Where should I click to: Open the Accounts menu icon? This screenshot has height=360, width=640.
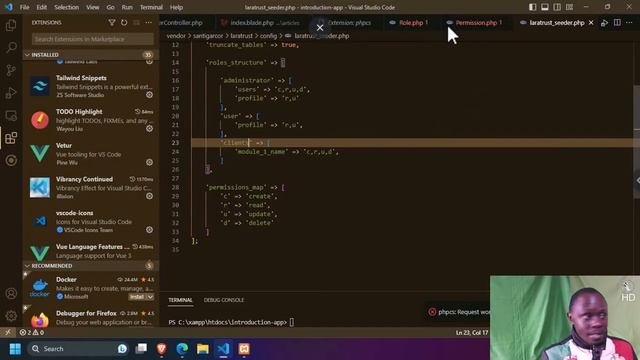[11, 293]
